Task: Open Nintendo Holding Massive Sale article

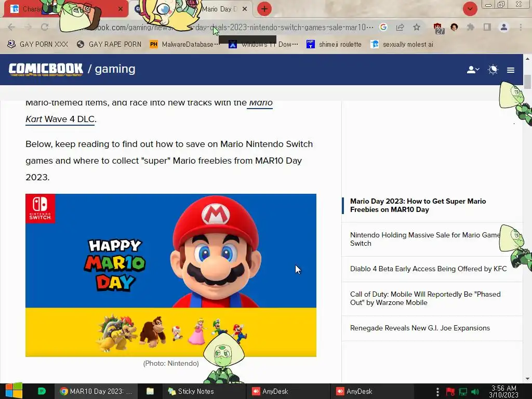Action: pos(425,239)
